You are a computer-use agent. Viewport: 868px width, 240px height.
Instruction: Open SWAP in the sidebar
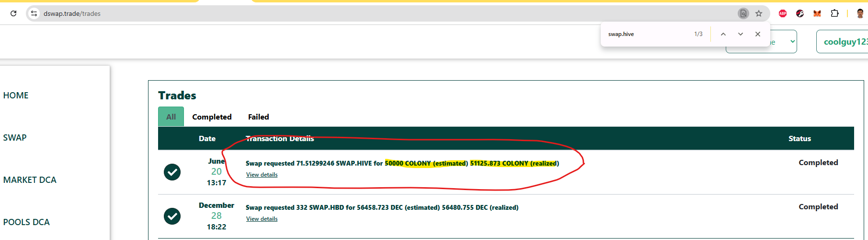tap(15, 138)
